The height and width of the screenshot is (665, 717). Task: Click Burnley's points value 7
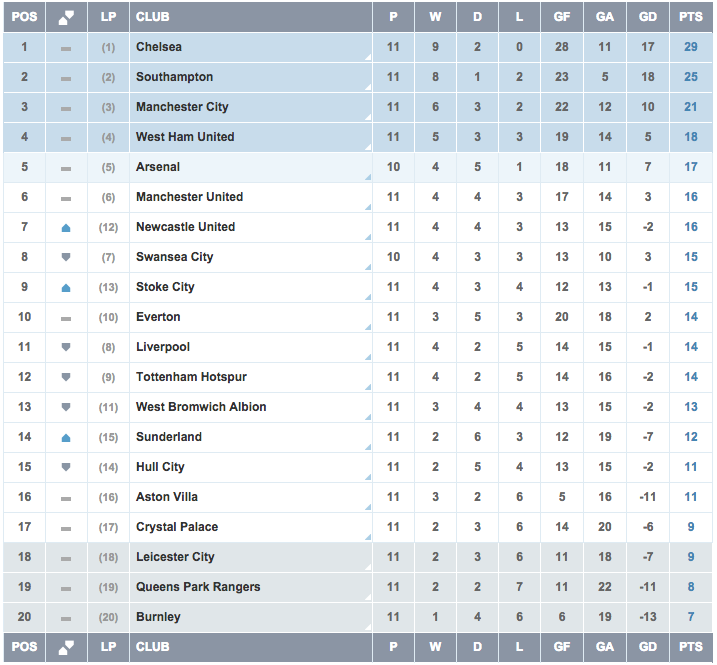[x=691, y=617]
